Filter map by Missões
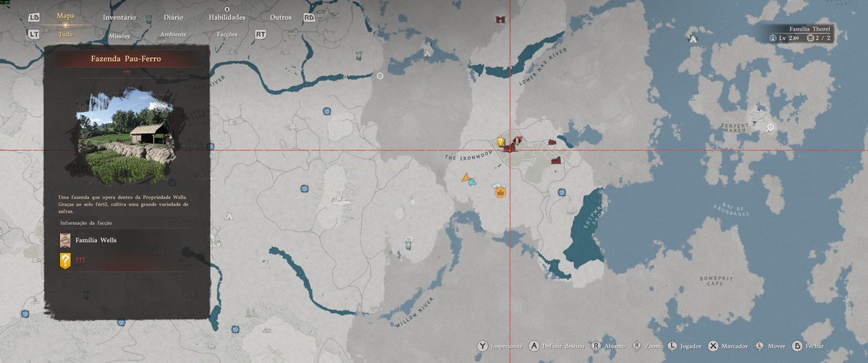Image resolution: width=868 pixels, height=363 pixels. click(x=119, y=35)
